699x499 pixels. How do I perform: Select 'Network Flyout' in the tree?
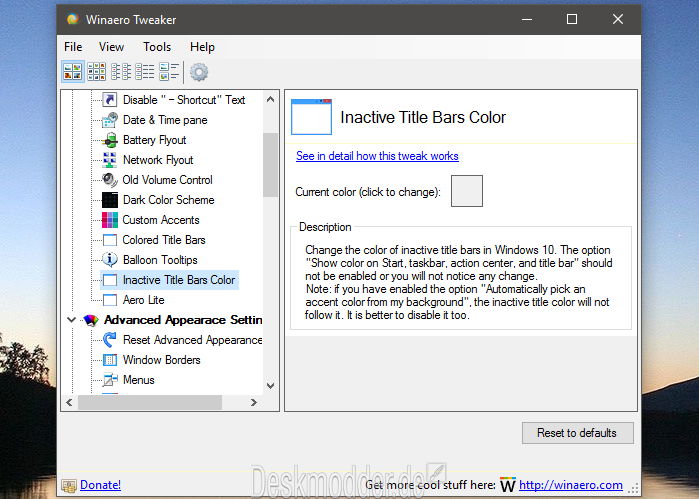coord(158,160)
